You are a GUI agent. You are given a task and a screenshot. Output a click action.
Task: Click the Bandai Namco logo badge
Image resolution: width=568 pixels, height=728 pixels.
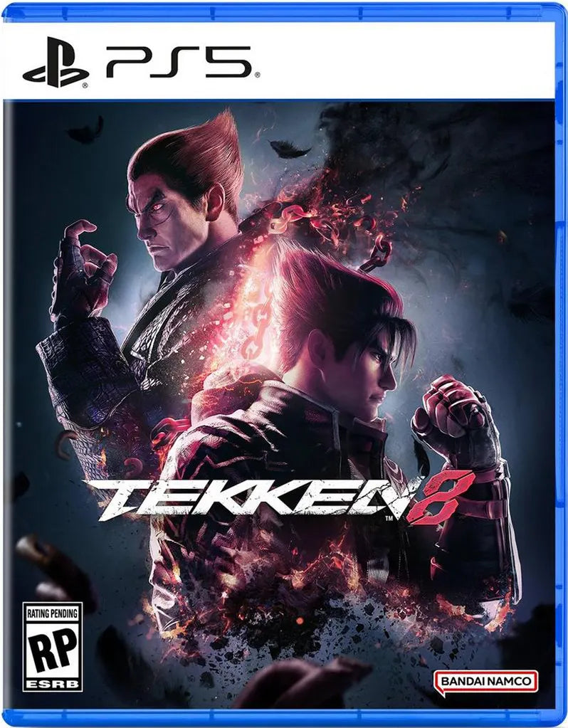pyautogui.click(x=485, y=682)
